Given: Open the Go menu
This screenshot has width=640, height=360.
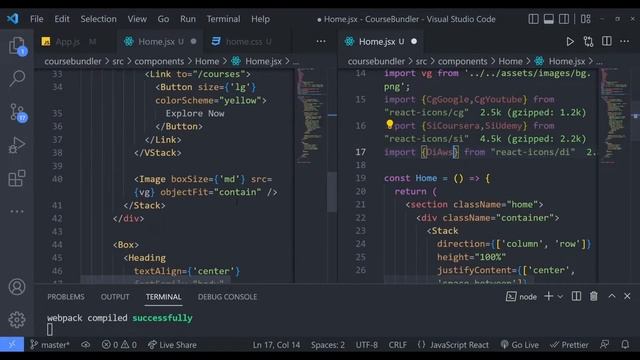Looking at the screenshot, I should click(163, 19).
